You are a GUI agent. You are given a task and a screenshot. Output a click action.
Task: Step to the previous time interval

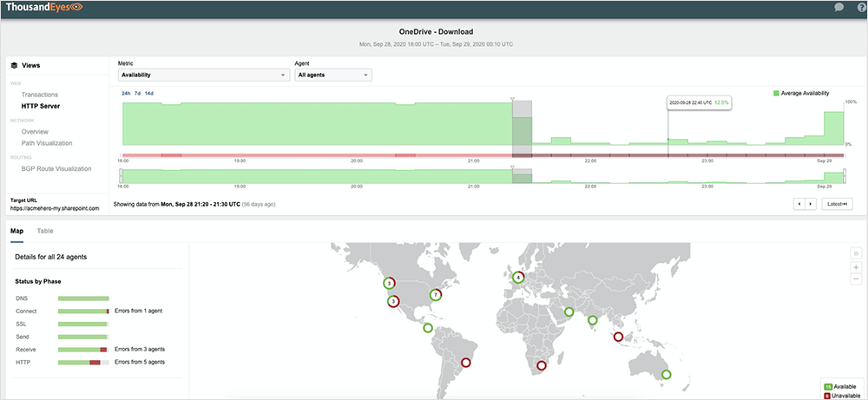tap(799, 203)
